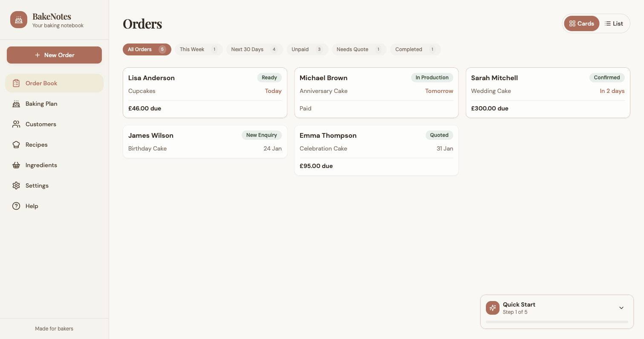644x339 pixels.
Task: Click the BakeNotes cake logo icon
Action: click(18, 20)
